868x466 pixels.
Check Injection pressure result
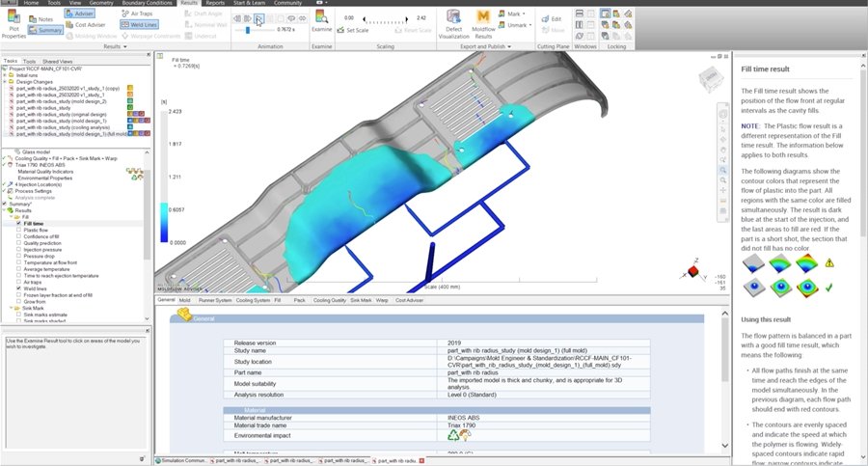[19, 250]
